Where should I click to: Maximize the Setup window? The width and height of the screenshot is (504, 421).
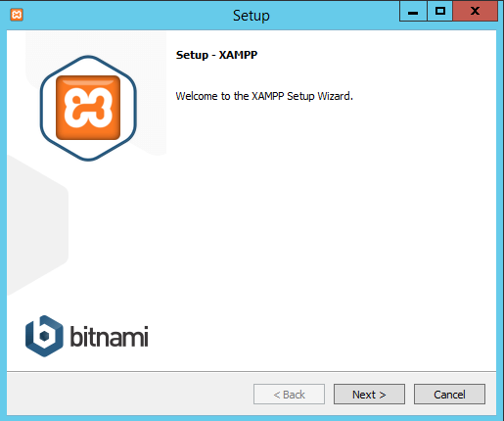pos(439,12)
